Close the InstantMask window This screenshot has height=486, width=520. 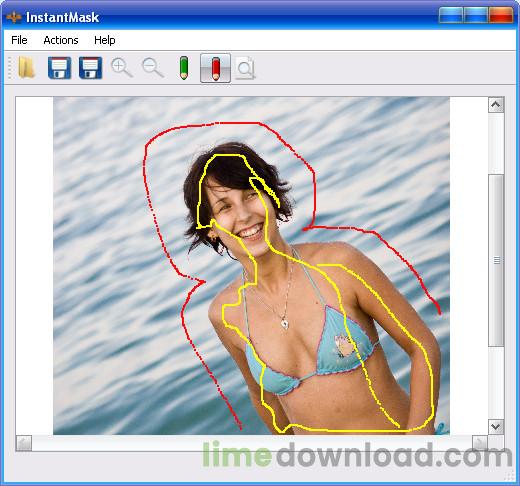tap(501, 15)
